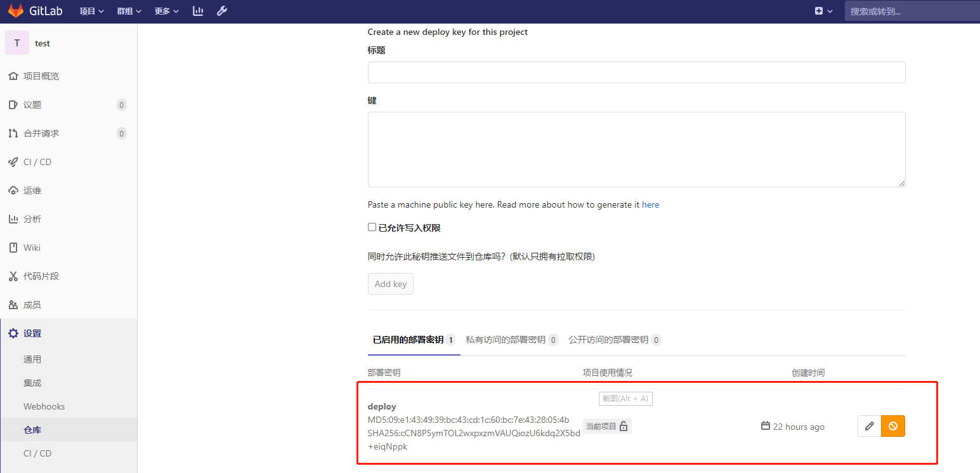Image resolution: width=980 pixels, height=473 pixels.
Task: Click the issues icon in sidebar
Action: click(13, 105)
